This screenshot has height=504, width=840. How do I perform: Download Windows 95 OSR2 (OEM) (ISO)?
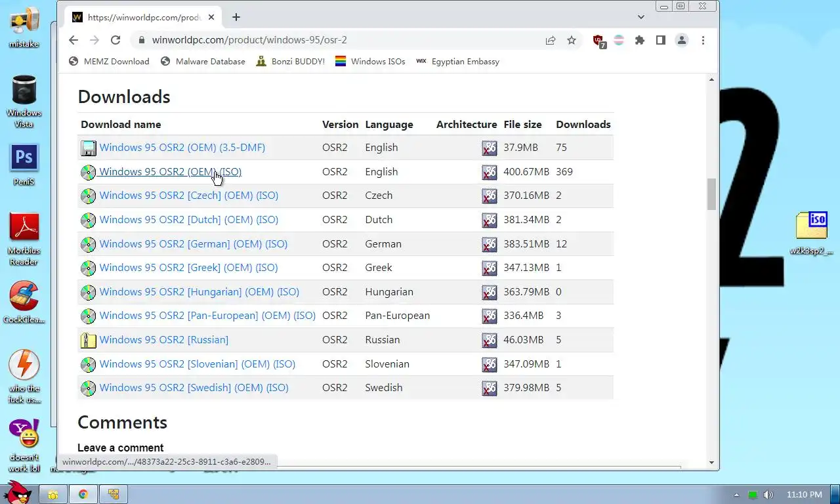pos(170,172)
